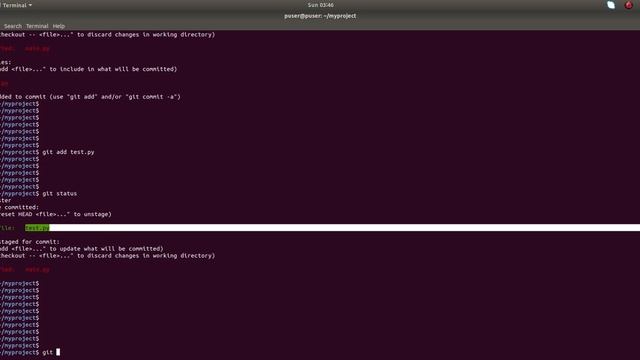Screen dimensions: 640x360
Task: Click the 'git commit -a' hint line
Action: click(x=90, y=97)
